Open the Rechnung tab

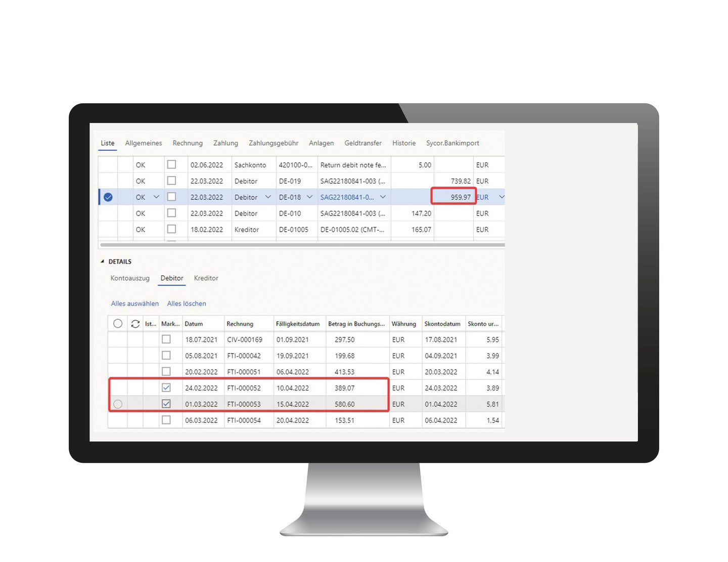pos(188,143)
